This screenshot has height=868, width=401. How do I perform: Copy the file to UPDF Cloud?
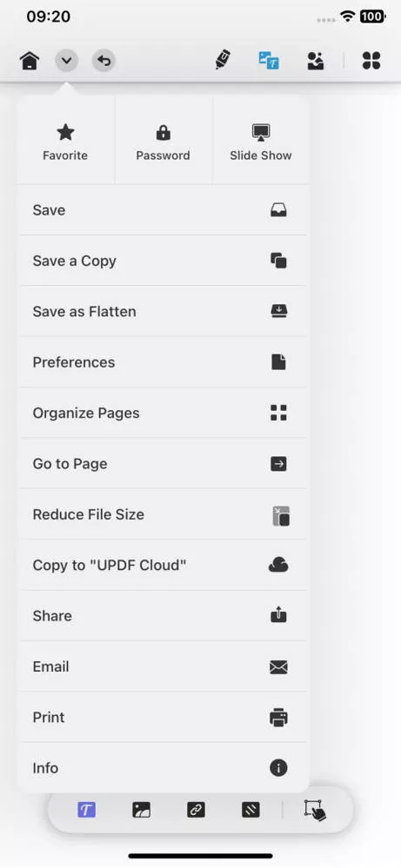[163, 565]
